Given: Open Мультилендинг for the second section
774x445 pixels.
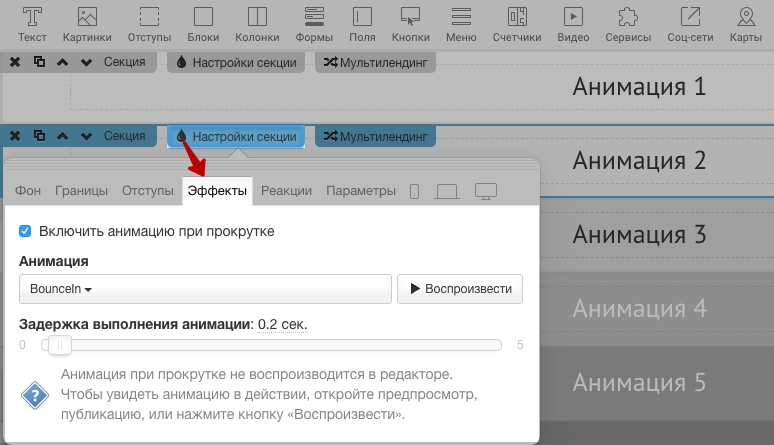Looking at the screenshot, I should [x=375, y=136].
